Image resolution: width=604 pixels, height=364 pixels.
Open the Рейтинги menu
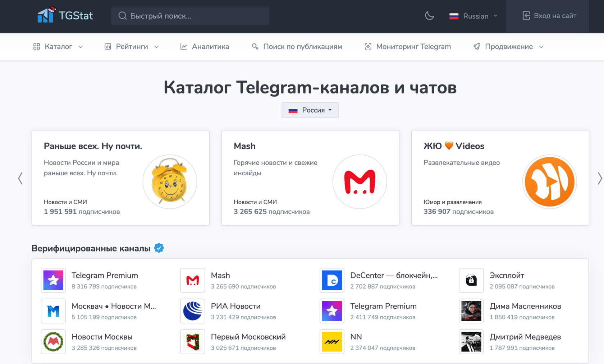[132, 46]
